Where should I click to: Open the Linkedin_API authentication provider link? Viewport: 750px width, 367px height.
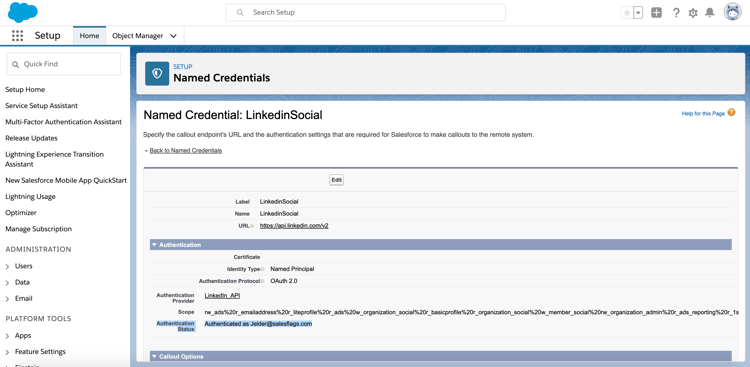[222, 296]
